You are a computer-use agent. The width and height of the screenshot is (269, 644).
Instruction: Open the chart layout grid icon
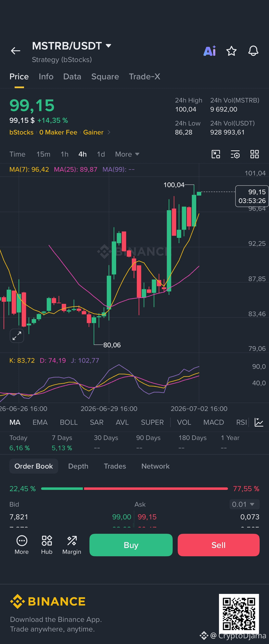pyautogui.click(x=255, y=154)
